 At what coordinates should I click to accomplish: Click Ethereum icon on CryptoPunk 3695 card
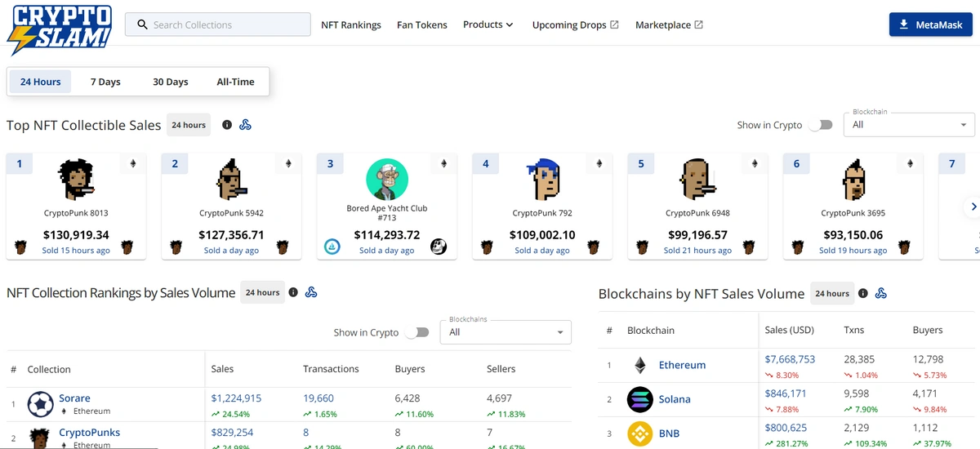(910, 163)
